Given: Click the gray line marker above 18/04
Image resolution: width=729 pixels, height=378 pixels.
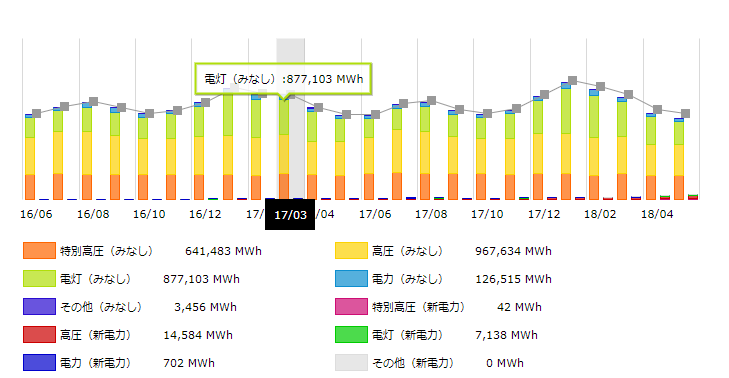Looking at the screenshot, I should [x=657, y=110].
